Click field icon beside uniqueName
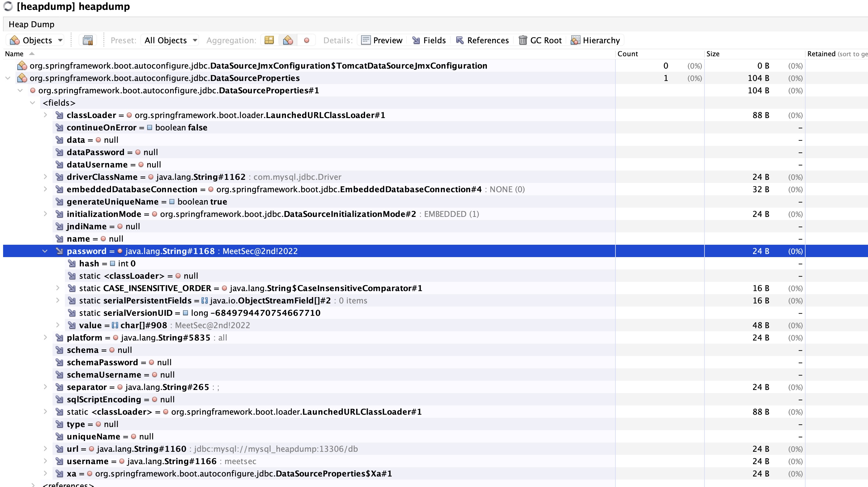This screenshot has width=868, height=487. pyautogui.click(x=60, y=437)
